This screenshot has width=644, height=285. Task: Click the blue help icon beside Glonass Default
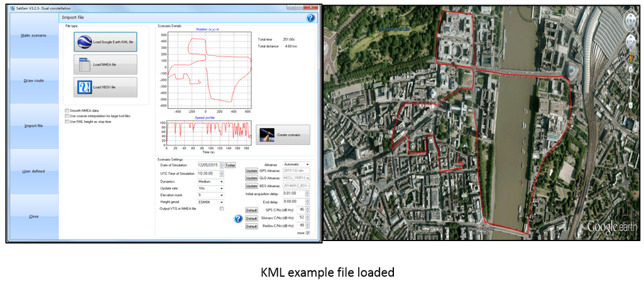coord(237,218)
